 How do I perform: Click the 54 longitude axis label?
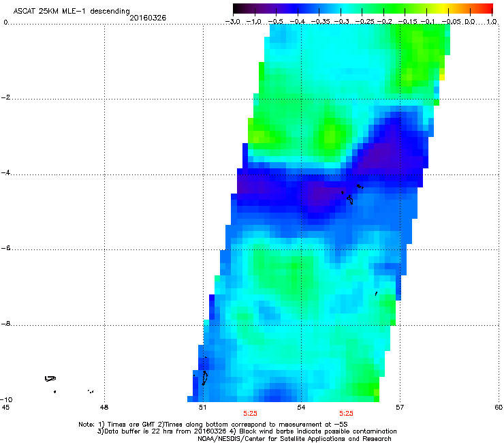coord(301,408)
